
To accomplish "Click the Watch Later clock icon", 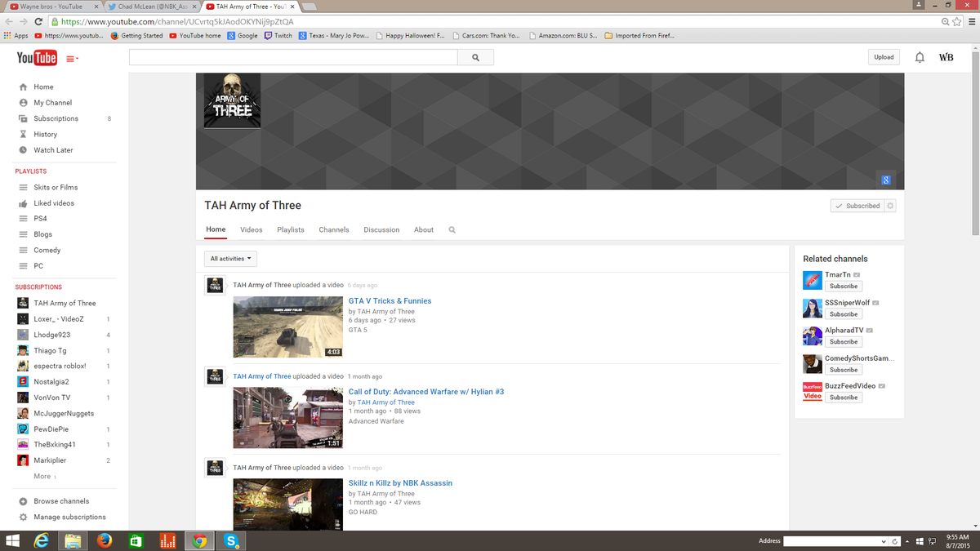I will (23, 150).
